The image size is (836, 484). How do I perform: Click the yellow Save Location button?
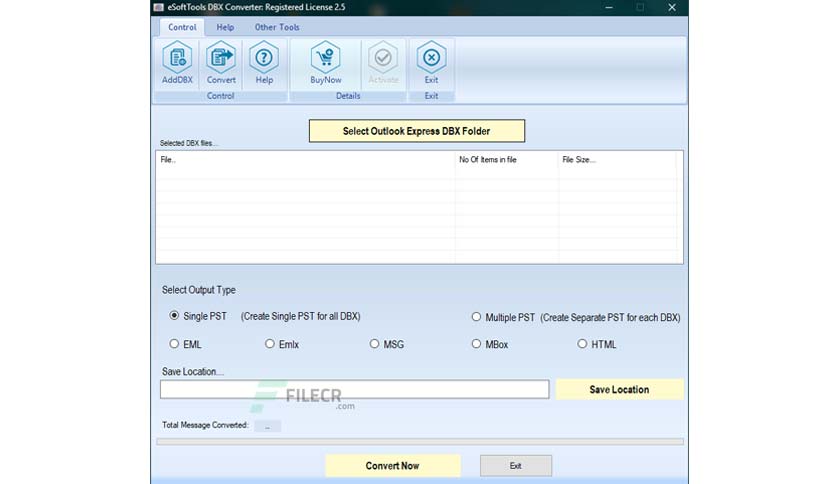[x=619, y=390]
